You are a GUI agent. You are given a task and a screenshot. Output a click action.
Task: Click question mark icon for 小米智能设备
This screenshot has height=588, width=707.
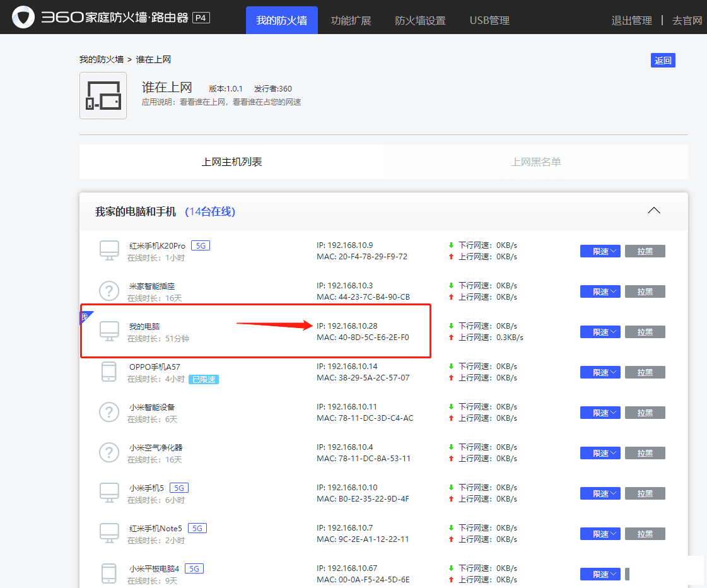point(109,412)
